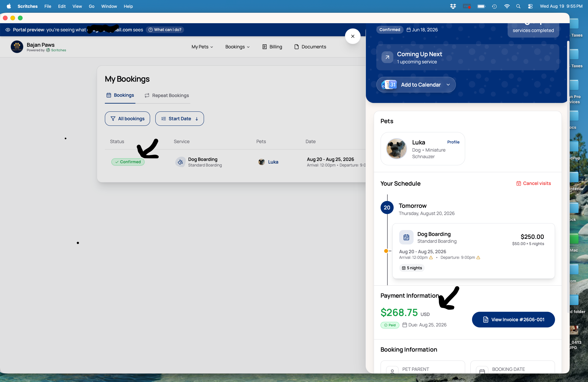
Task: Open the View menu
Action: pyautogui.click(x=77, y=6)
